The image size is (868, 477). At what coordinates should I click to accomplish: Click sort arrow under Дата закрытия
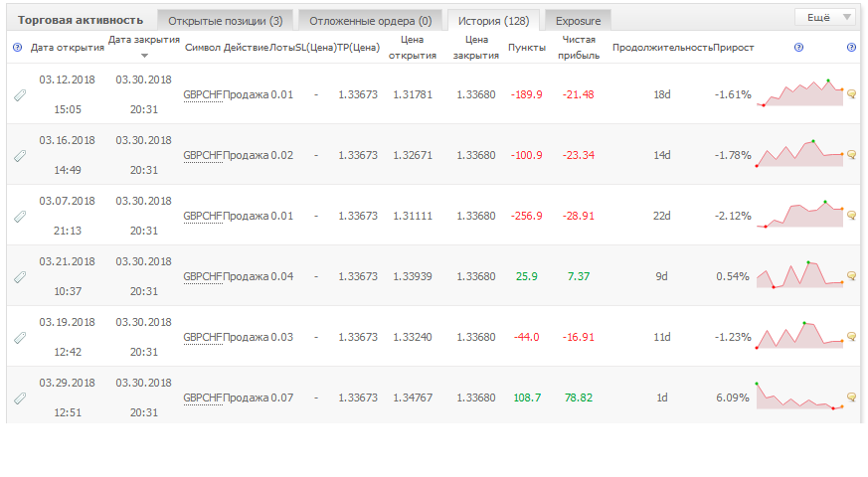144,56
